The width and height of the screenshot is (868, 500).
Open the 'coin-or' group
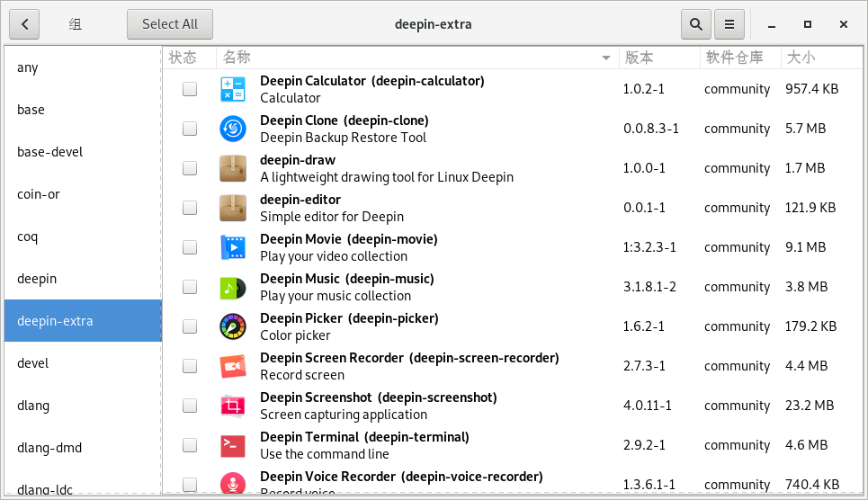coord(83,194)
